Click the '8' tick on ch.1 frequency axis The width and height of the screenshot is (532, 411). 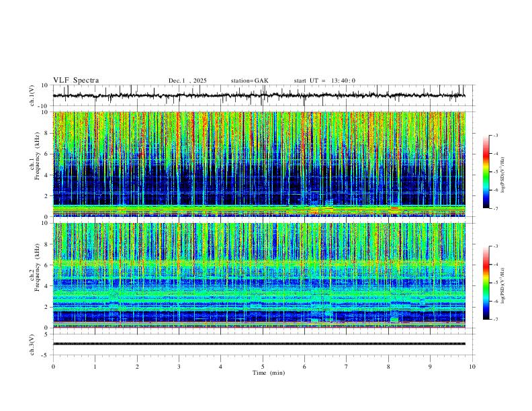tap(46, 133)
